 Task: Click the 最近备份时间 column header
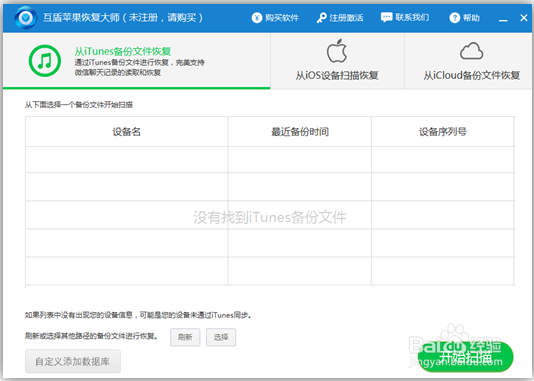[300, 132]
